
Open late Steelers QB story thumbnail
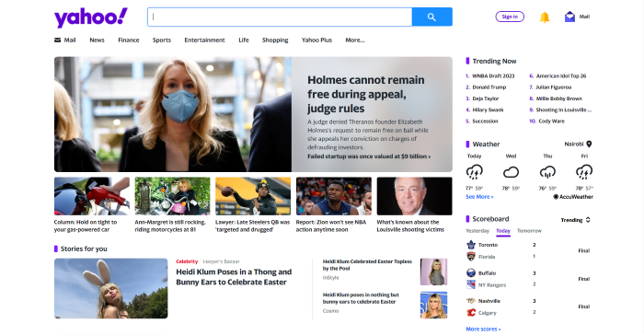253,196
